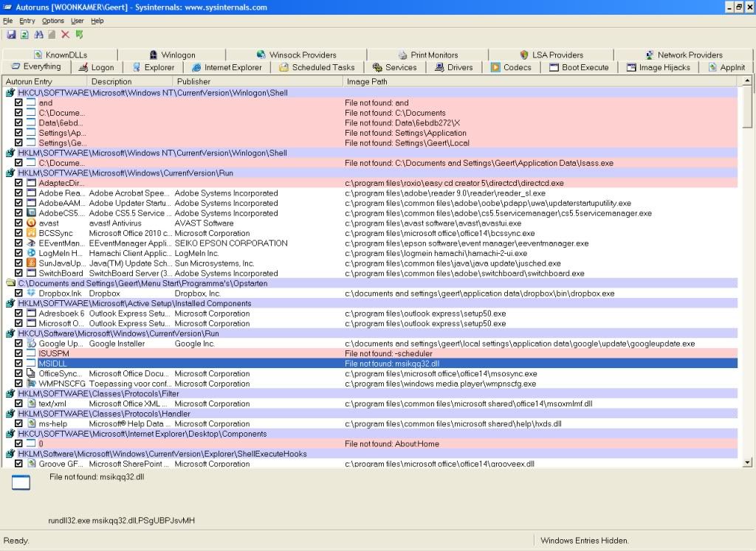
Task: Click the green Jump to entry icon
Action: point(80,35)
